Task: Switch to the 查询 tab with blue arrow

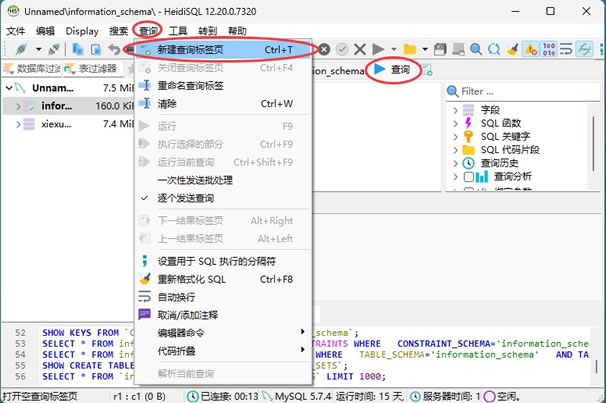Action: pyautogui.click(x=392, y=70)
